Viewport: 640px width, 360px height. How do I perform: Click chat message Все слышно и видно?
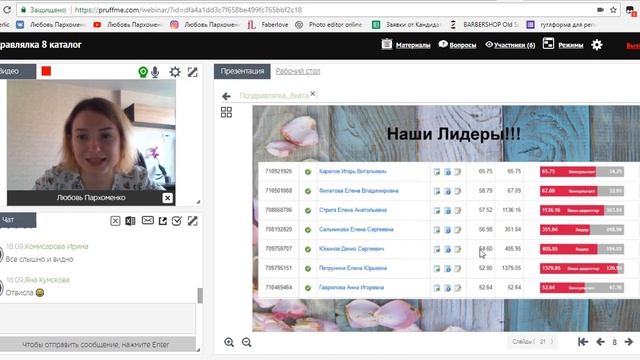(40, 259)
